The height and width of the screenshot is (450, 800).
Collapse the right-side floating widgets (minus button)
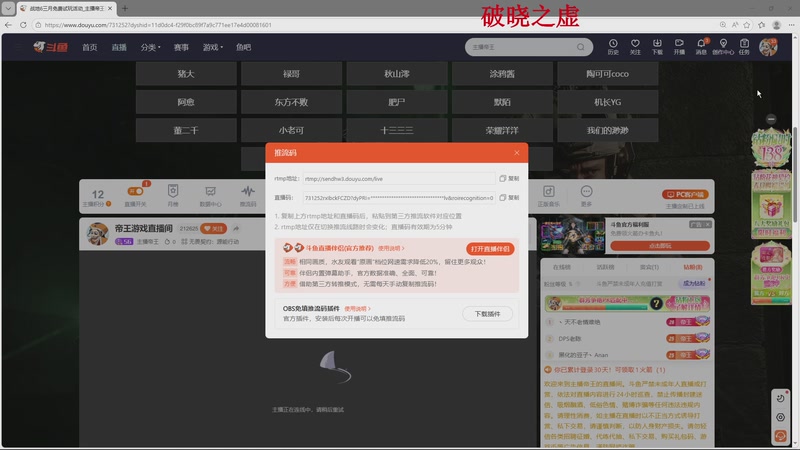pyautogui.click(x=771, y=119)
